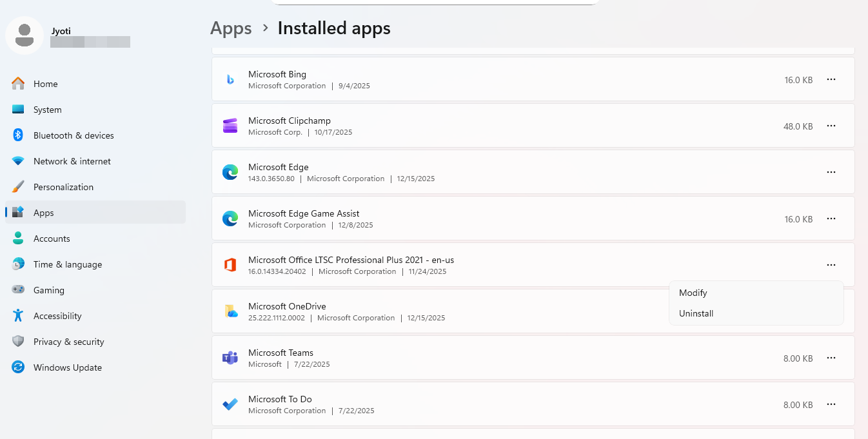Select Uninstall from the context menu
Screen dimensions: 868x439
(696, 313)
